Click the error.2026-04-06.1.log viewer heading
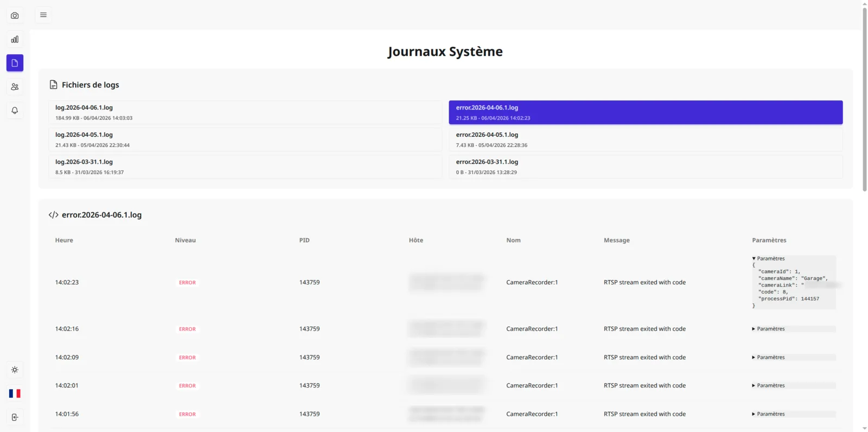This screenshot has width=868, height=432. [x=101, y=215]
